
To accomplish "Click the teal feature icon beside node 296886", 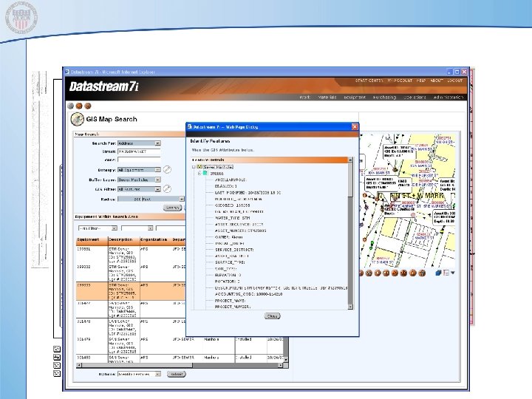I will click(x=205, y=173).
